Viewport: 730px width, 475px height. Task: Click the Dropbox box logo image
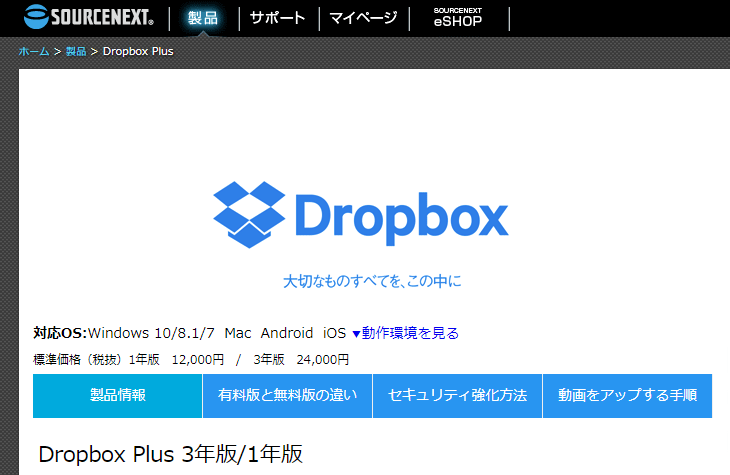click(x=249, y=215)
